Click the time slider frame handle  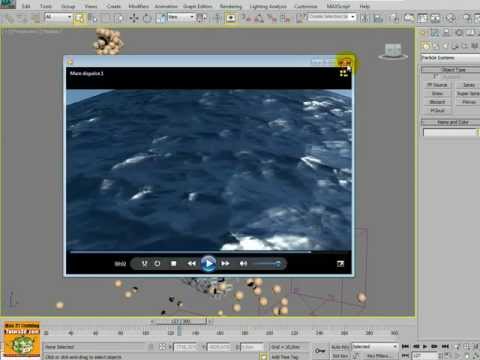[x=181, y=321]
